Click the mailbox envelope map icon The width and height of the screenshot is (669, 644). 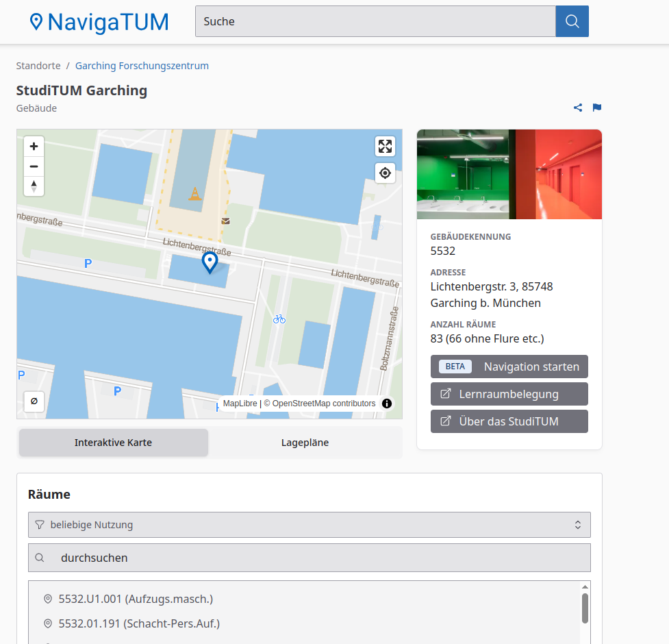tap(226, 221)
